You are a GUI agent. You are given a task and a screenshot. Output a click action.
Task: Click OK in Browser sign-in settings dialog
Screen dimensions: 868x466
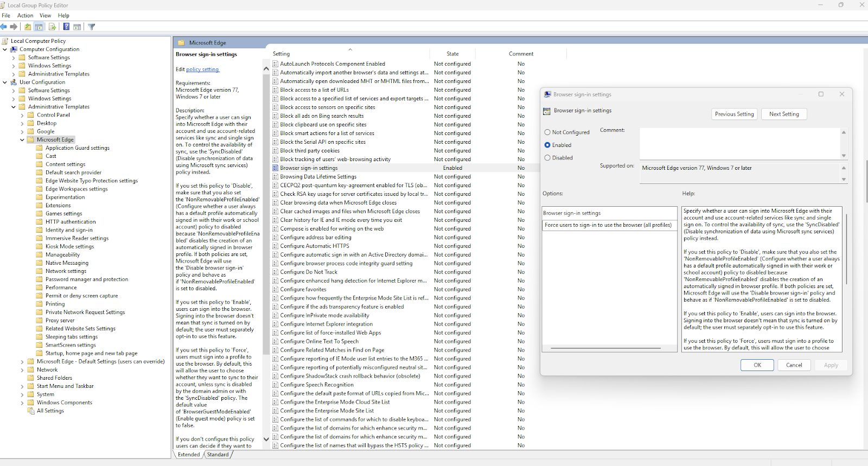tap(757, 365)
